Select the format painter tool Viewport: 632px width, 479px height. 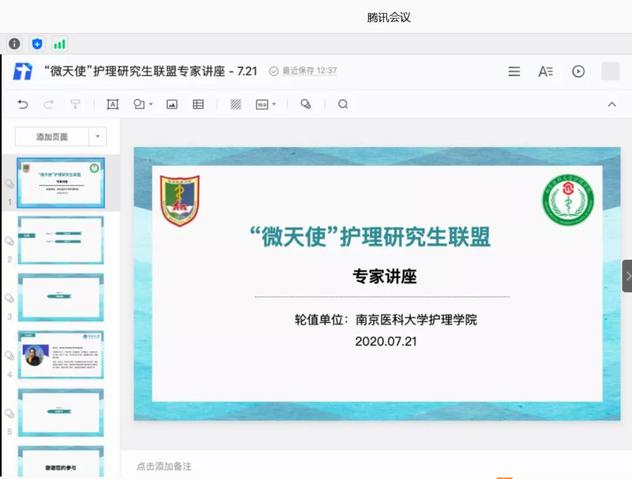(x=75, y=104)
